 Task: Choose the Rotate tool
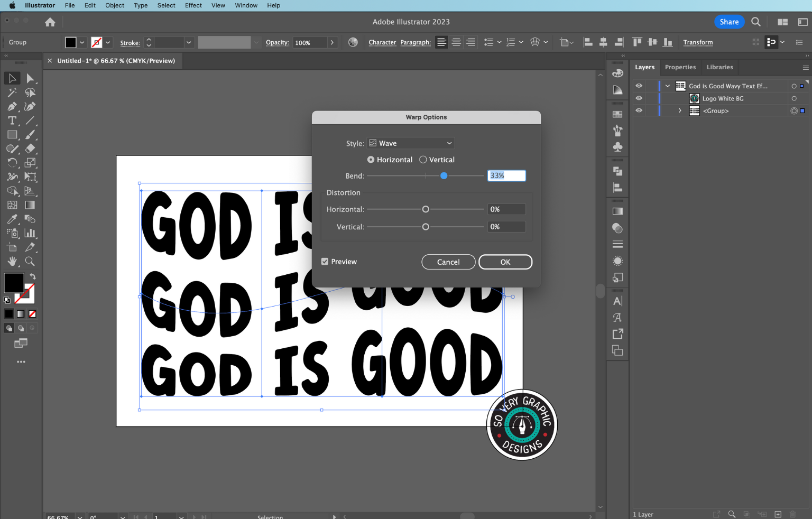pyautogui.click(x=12, y=163)
